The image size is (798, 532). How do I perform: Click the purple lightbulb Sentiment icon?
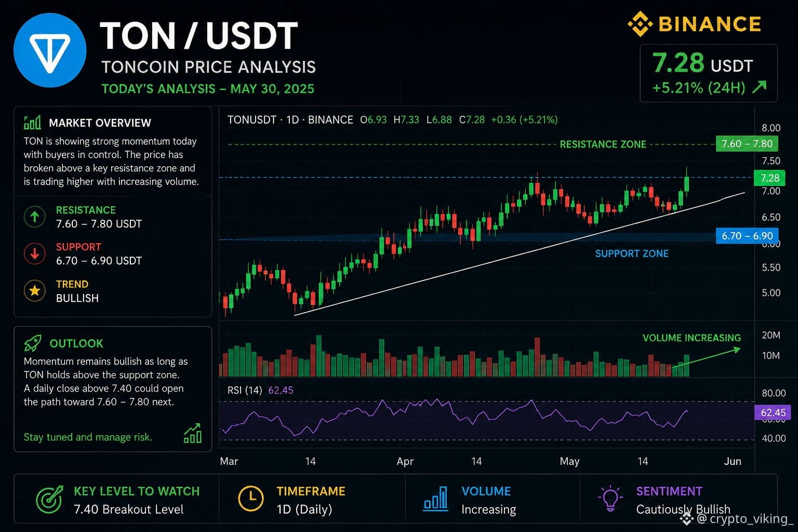610,499
